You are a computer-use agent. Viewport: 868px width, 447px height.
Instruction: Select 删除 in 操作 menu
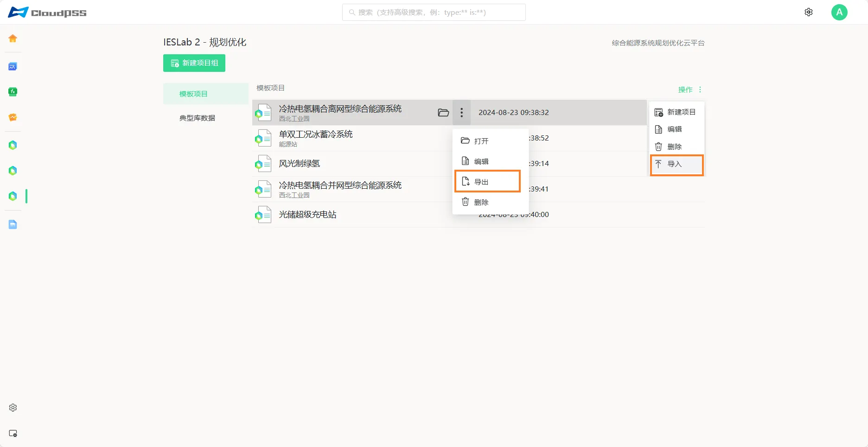point(677,147)
